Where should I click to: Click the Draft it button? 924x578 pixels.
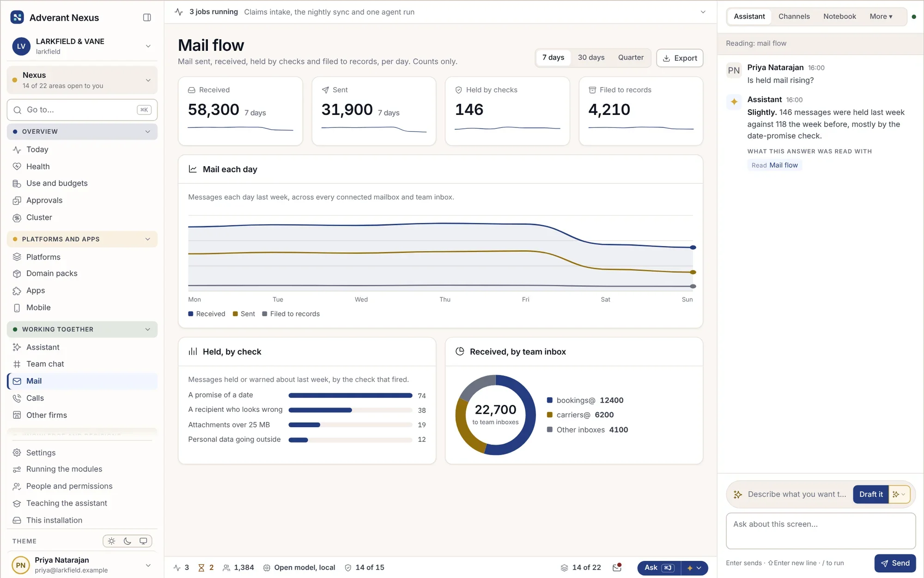tap(870, 494)
